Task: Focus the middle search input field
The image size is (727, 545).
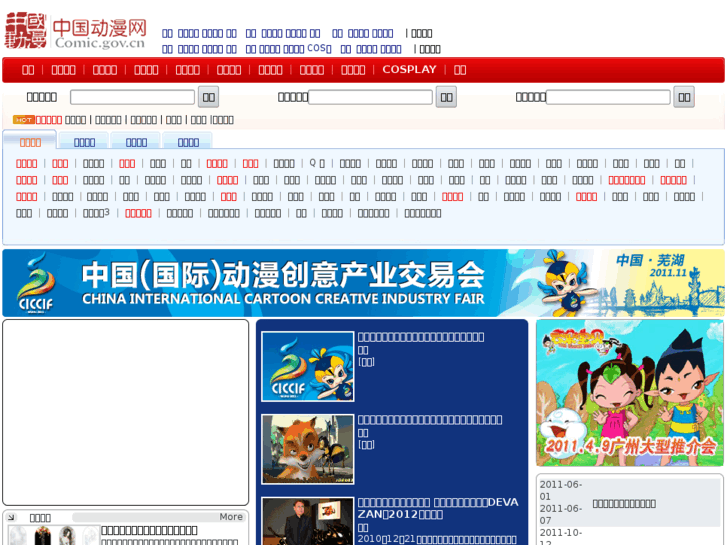Action: coord(370,97)
